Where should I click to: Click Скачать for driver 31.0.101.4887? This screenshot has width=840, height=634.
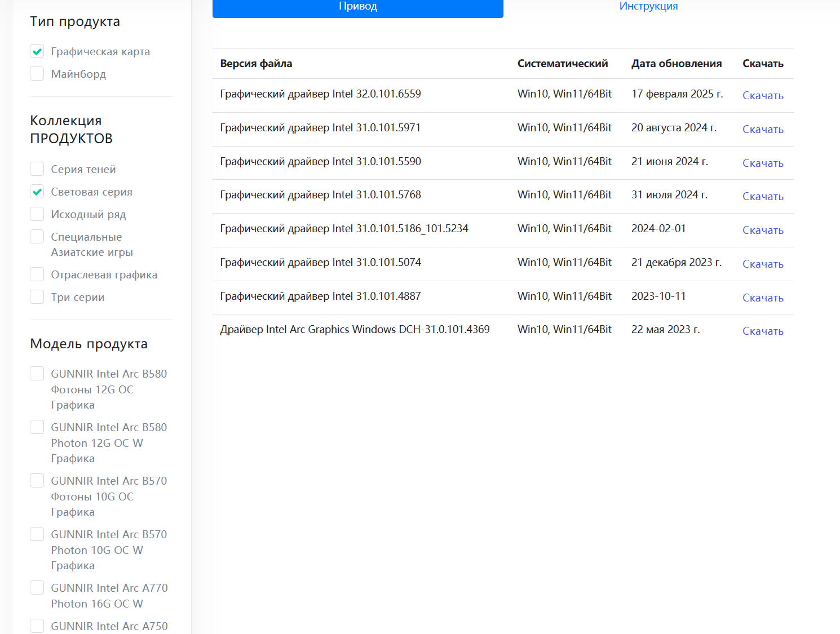(x=763, y=298)
